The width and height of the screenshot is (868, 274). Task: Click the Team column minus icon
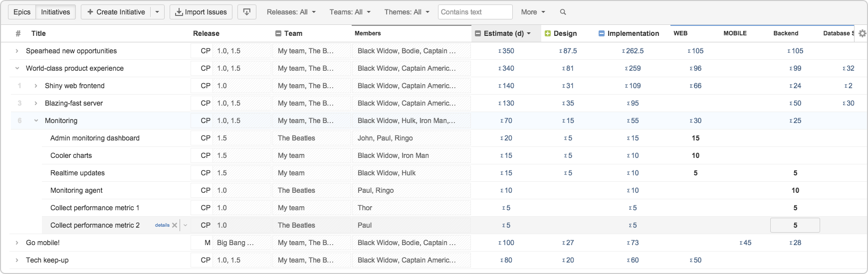pos(278,33)
